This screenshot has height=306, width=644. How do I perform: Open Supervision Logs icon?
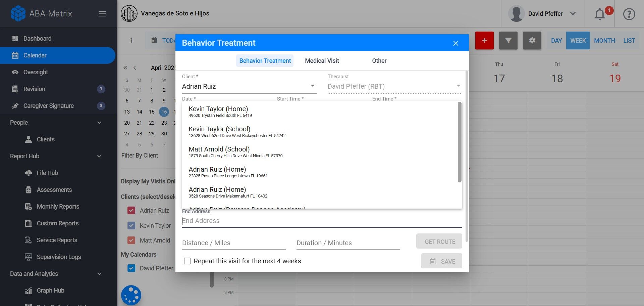(29, 257)
